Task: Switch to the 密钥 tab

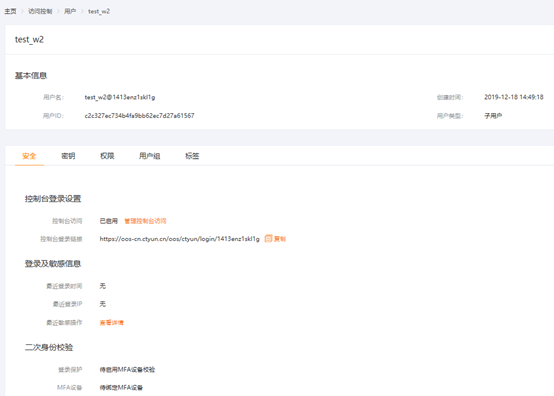Action: pos(68,156)
